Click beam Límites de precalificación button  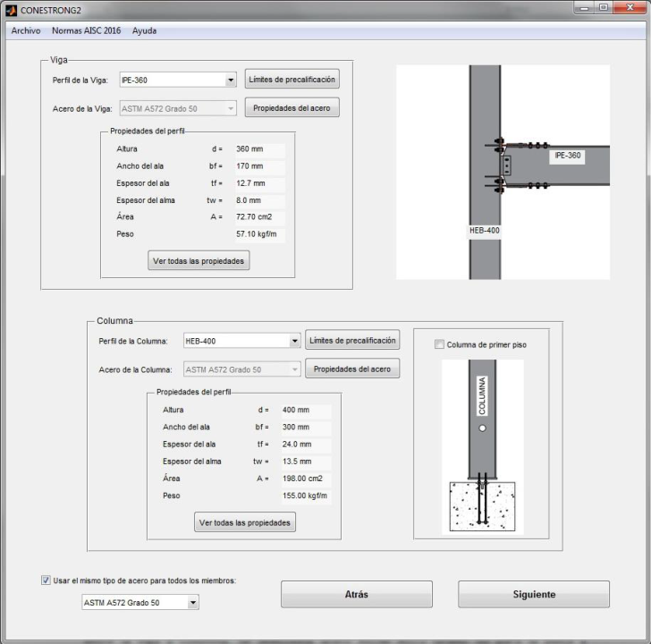click(x=292, y=80)
